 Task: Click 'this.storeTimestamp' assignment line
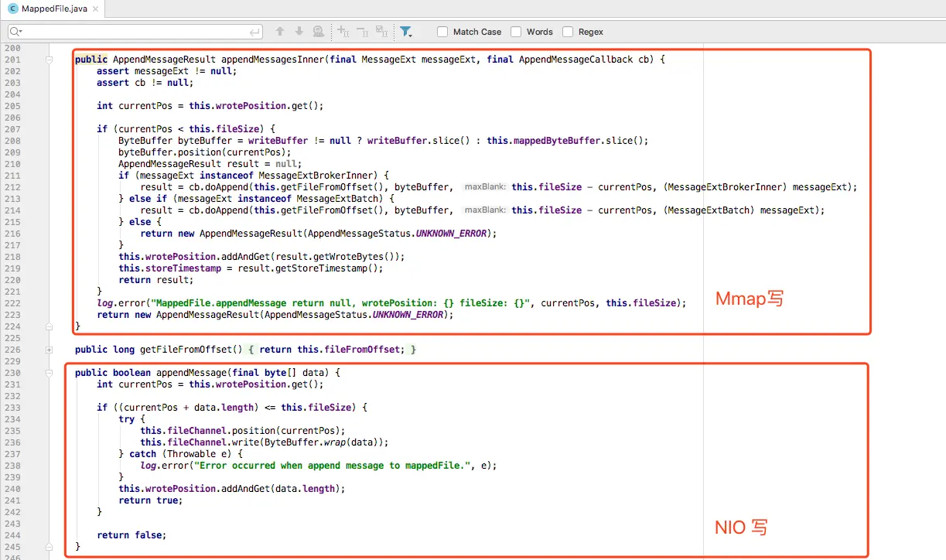point(251,268)
